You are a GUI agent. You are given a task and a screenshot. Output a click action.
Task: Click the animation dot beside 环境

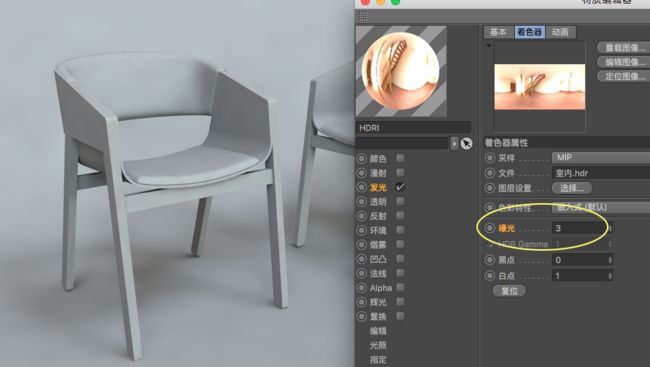coord(361,231)
